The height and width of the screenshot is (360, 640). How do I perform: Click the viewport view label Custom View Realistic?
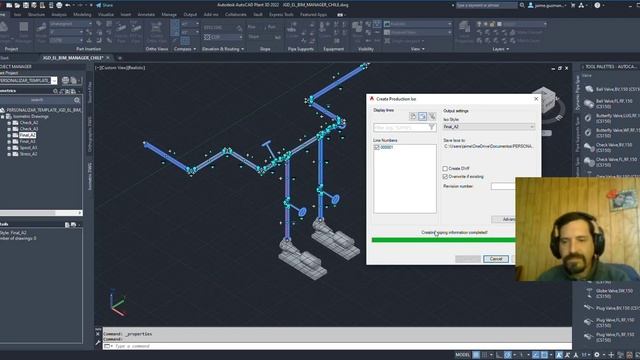[120, 68]
